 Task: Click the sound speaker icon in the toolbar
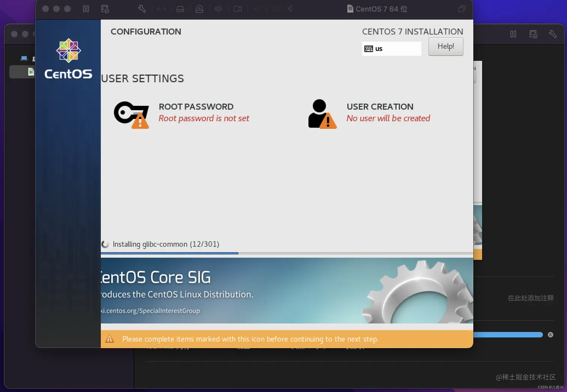point(219,9)
